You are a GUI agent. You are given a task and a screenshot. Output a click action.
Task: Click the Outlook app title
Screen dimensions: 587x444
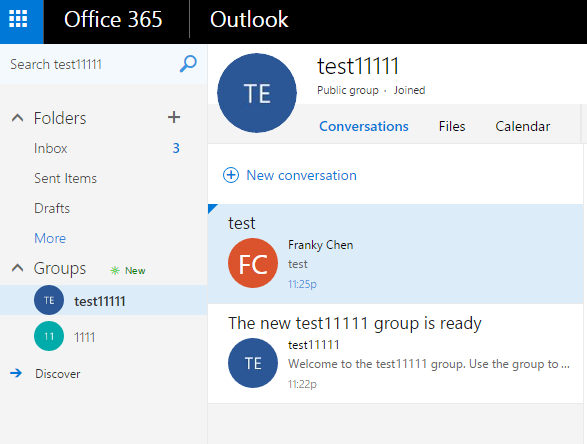click(x=249, y=19)
